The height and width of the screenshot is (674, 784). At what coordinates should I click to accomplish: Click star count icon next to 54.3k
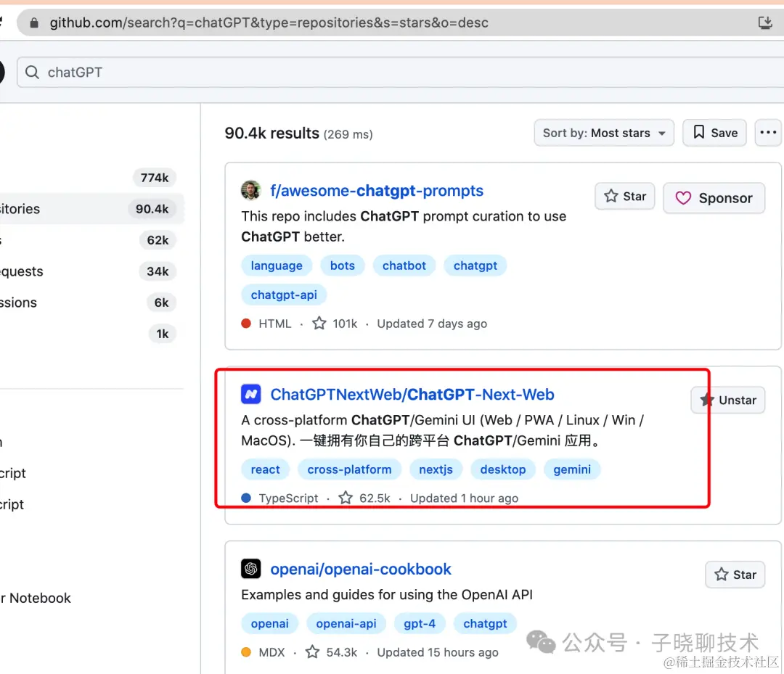[x=312, y=652]
